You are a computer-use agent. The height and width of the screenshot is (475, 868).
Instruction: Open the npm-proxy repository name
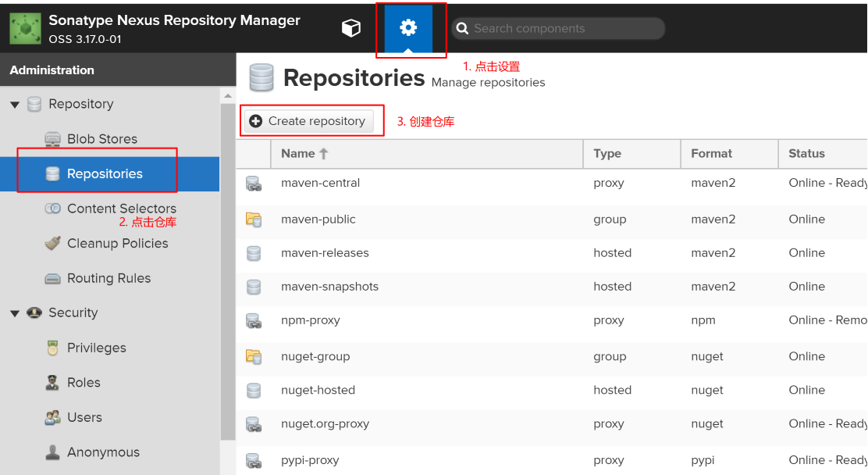click(311, 321)
